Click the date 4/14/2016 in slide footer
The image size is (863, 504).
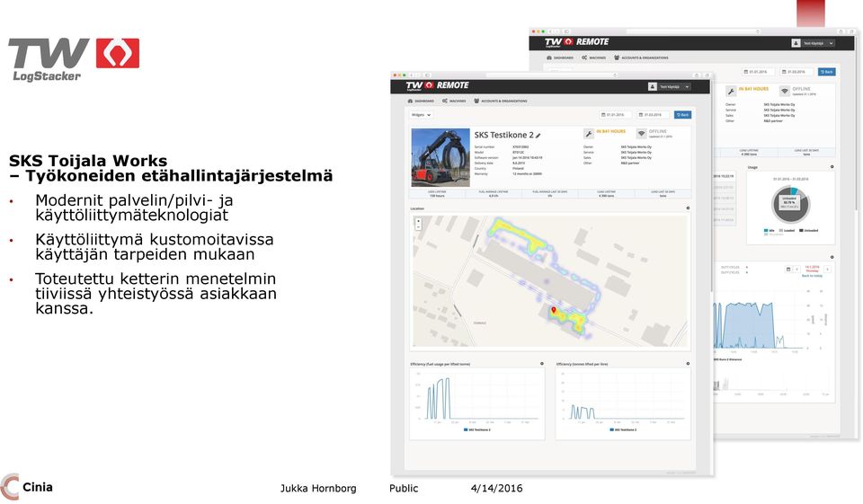496,488
